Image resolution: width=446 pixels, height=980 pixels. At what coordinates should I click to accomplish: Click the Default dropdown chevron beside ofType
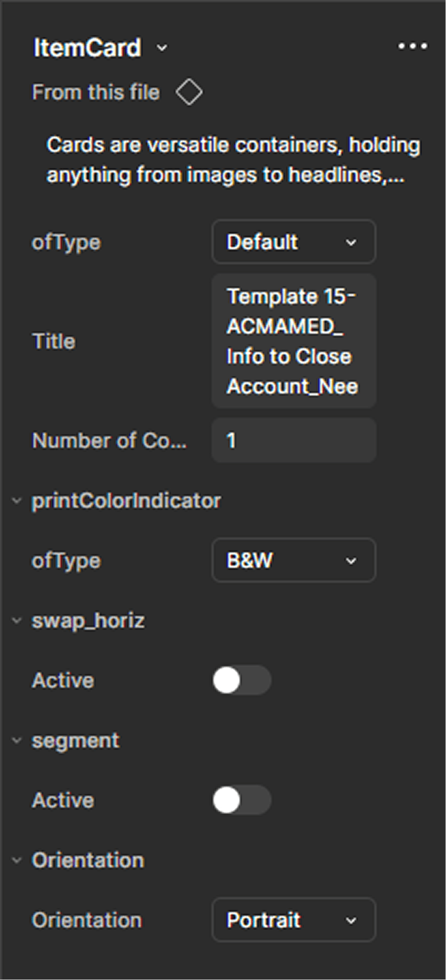click(351, 242)
